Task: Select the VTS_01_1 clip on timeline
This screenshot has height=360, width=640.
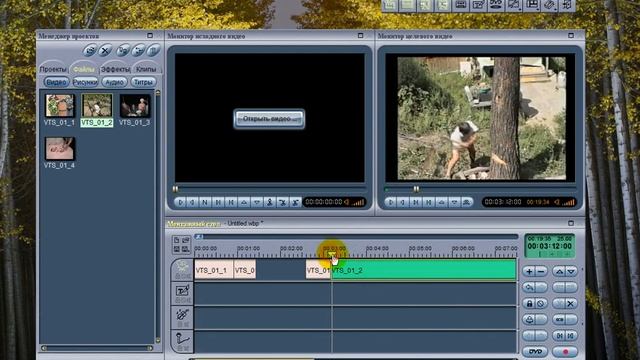Action: pos(213,270)
